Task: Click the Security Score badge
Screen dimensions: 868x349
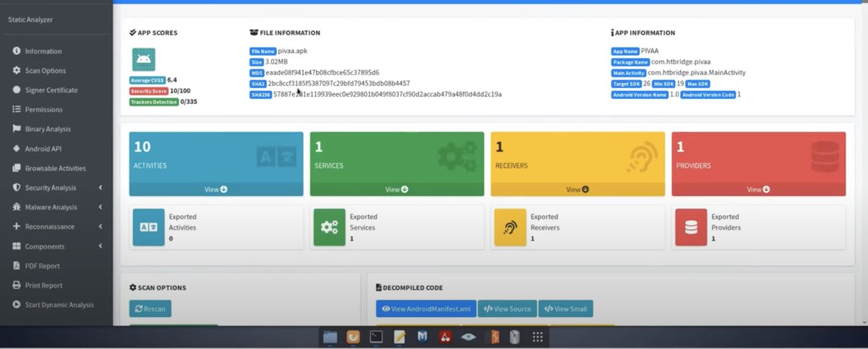Action: click(148, 91)
